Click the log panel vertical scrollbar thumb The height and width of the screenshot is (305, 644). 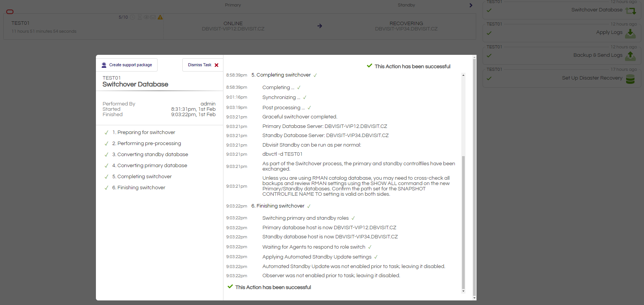pos(463,221)
